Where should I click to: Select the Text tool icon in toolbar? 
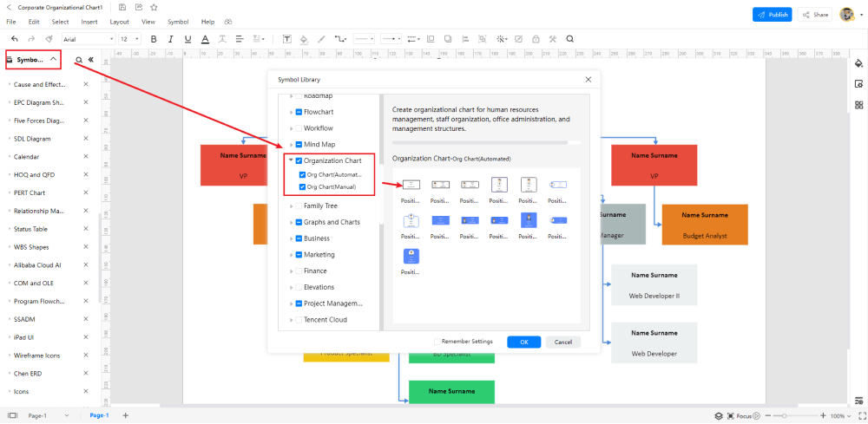point(287,39)
